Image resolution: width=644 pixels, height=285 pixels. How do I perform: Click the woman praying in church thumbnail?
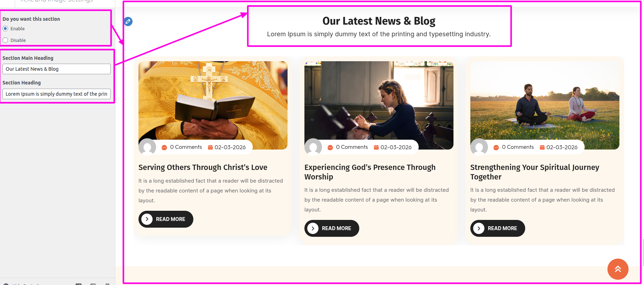coord(379,105)
